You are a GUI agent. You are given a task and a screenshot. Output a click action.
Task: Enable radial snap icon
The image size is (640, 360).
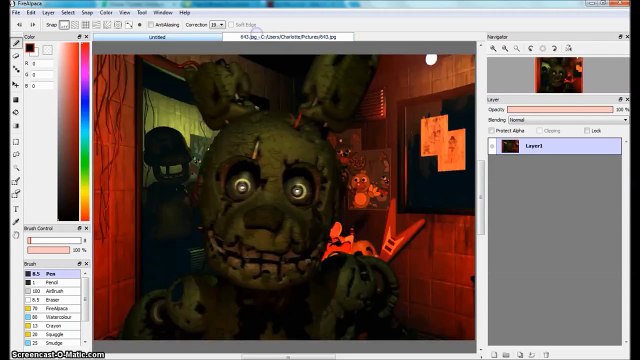[107, 25]
